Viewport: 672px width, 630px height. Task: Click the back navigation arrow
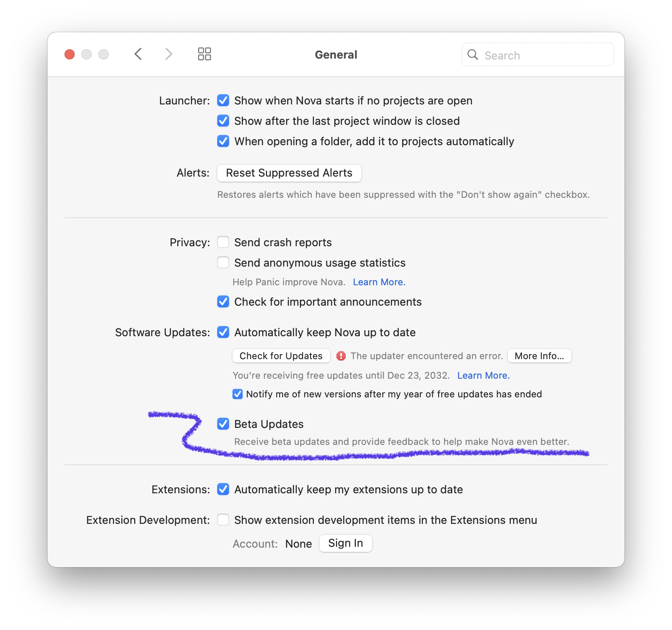click(x=138, y=54)
